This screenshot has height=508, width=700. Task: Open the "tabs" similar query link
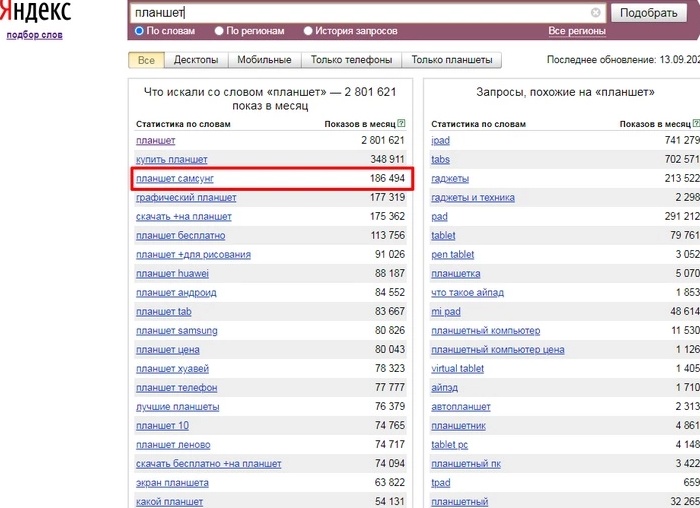pyautogui.click(x=440, y=159)
